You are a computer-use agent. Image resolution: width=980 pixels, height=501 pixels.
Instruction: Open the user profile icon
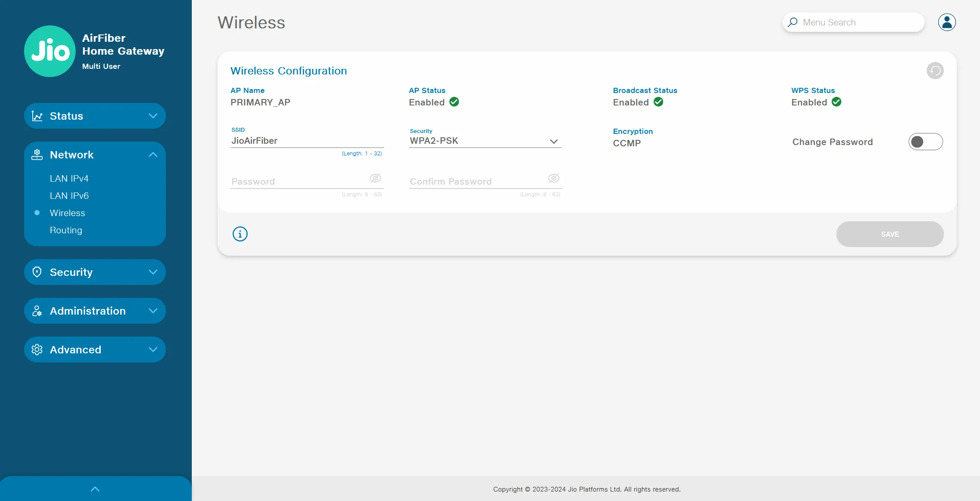(x=947, y=22)
